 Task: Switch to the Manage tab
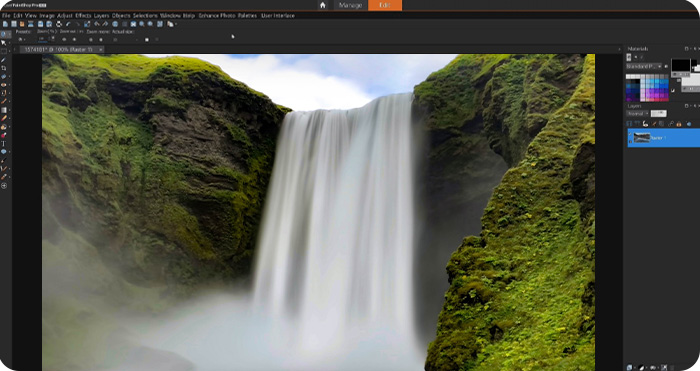pos(350,5)
